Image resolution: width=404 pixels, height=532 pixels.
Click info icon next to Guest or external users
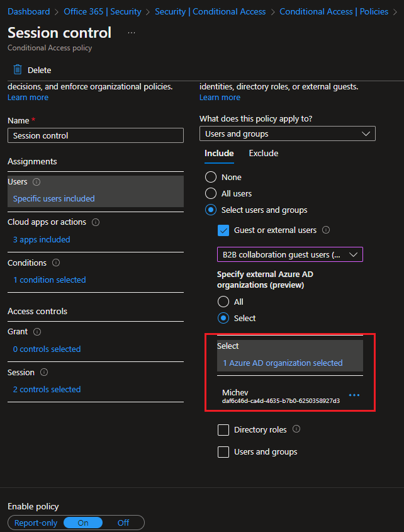pos(326,230)
